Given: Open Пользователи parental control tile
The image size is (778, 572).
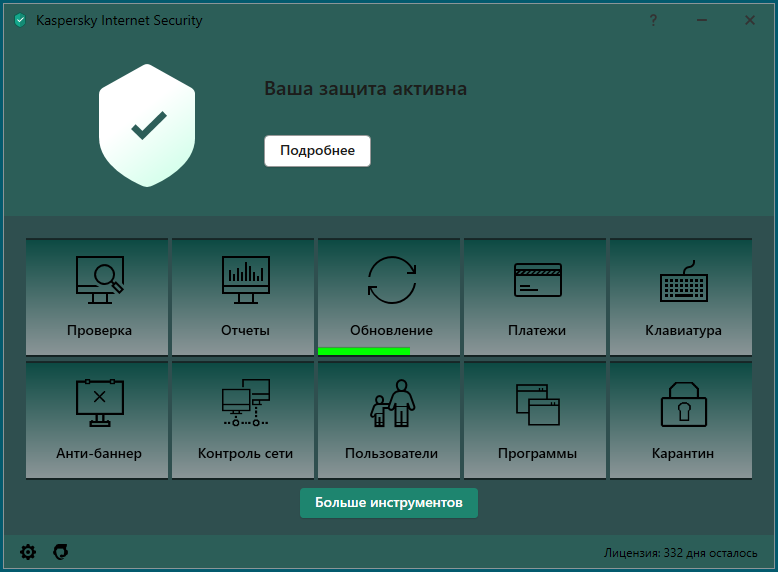Looking at the screenshot, I should coord(389,420).
